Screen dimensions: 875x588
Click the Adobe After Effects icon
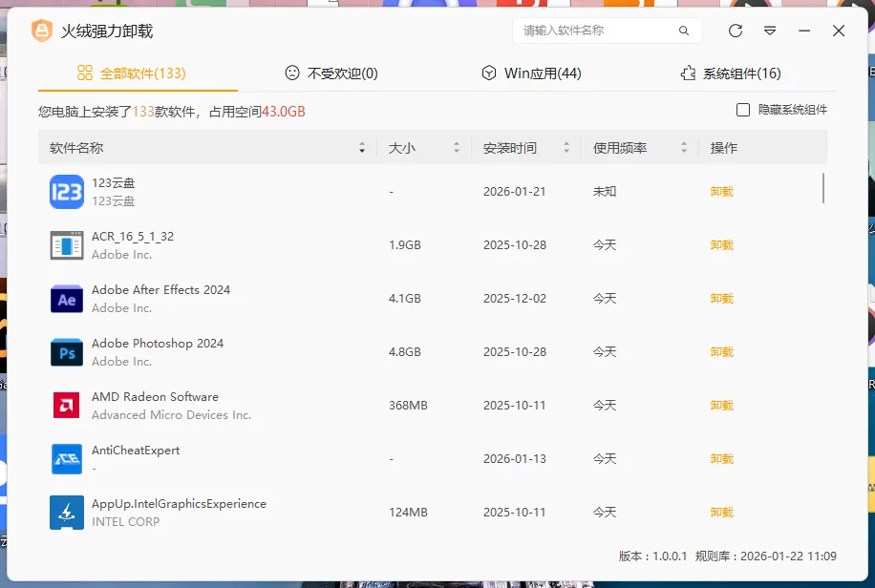pyautogui.click(x=67, y=299)
